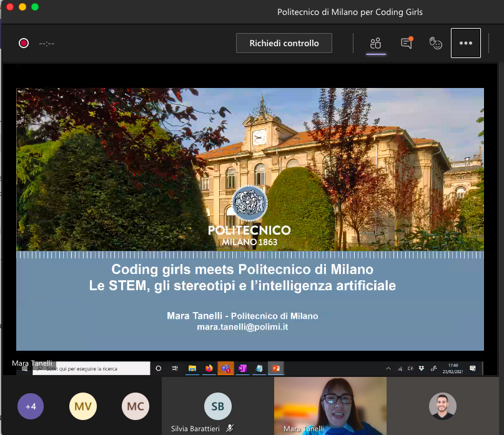The image size is (504, 435).
Task: Open the Windows notification center icon
Action: pyautogui.click(x=473, y=368)
